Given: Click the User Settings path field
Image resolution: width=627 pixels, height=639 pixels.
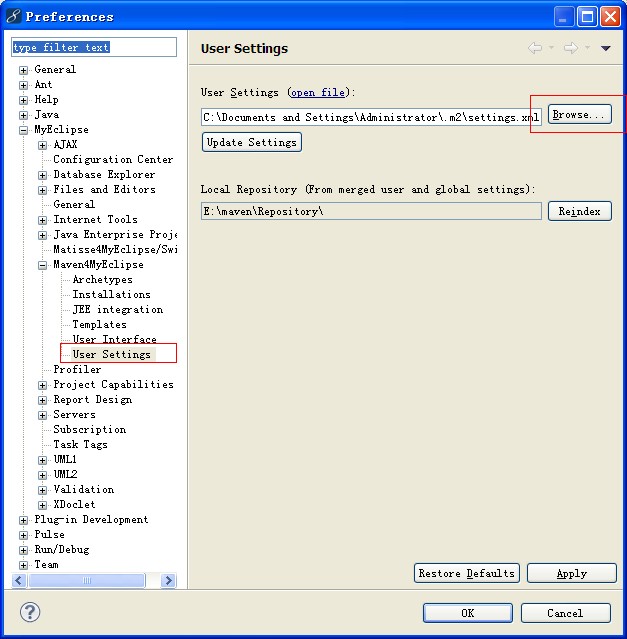Looking at the screenshot, I should pos(371,117).
